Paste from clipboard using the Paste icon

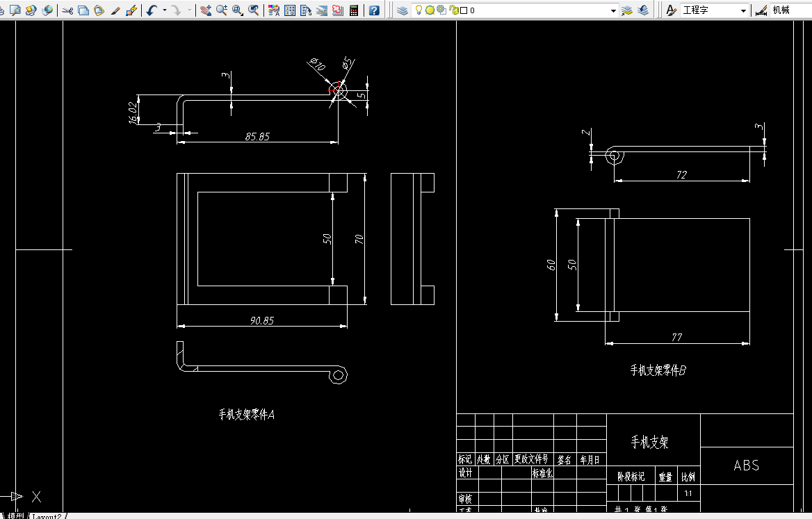pyautogui.click(x=99, y=10)
